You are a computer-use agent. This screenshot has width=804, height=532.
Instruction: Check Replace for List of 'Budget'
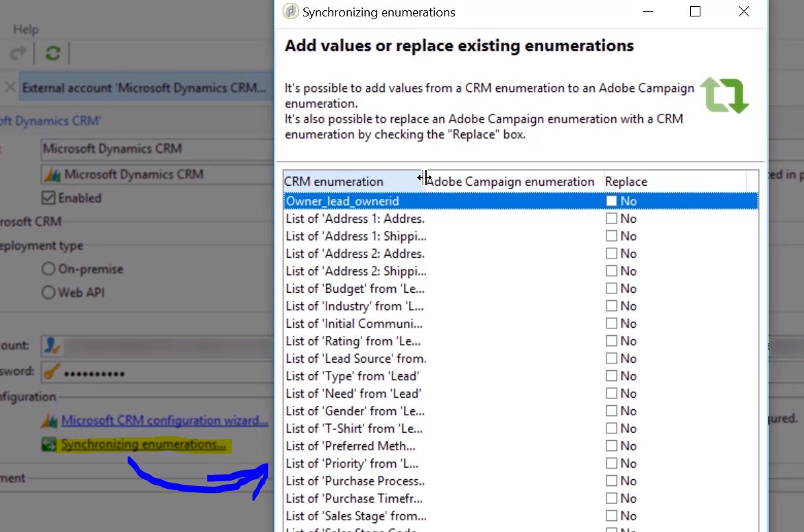611,289
